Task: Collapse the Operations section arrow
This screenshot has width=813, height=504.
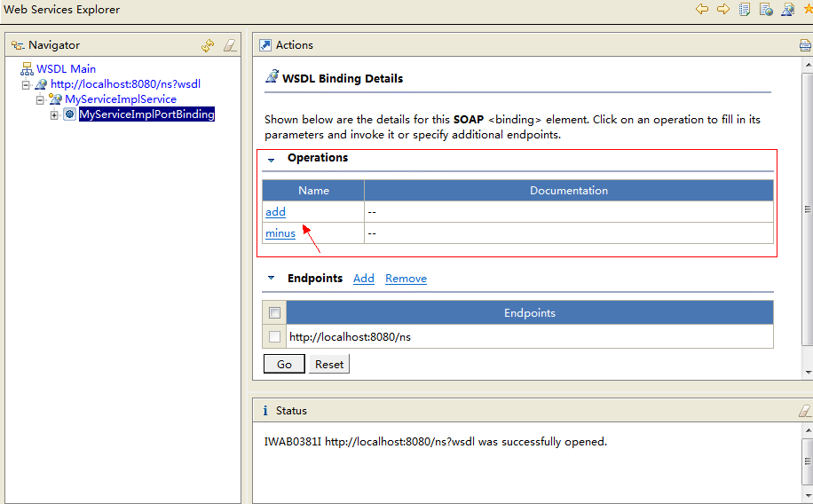Action: pos(271,161)
